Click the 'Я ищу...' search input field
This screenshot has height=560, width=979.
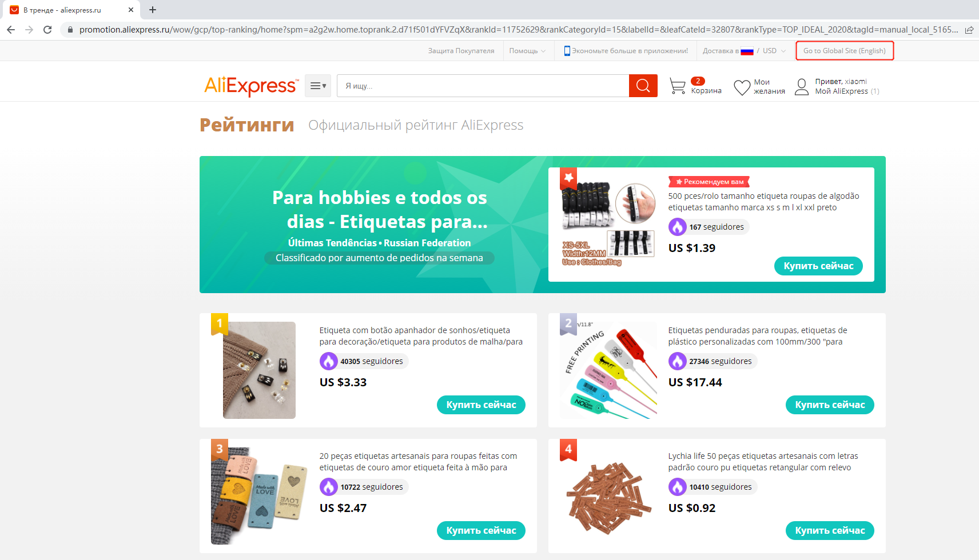(483, 86)
